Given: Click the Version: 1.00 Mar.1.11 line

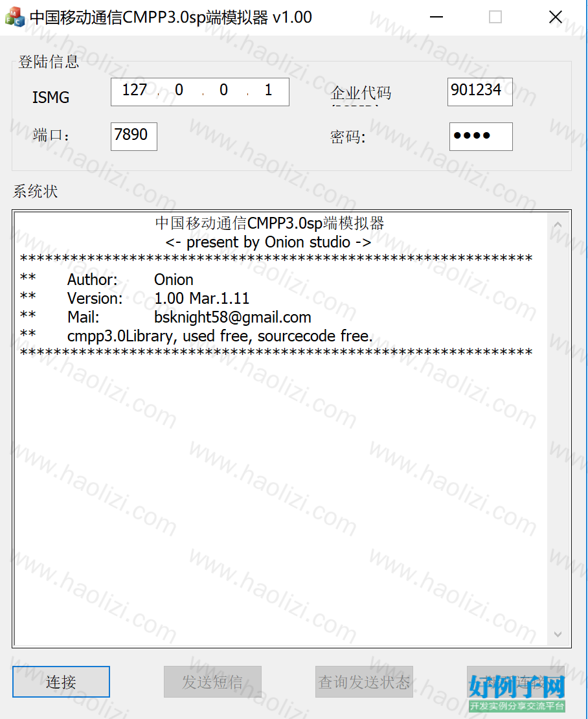Looking at the screenshot, I should coord(158,299).
